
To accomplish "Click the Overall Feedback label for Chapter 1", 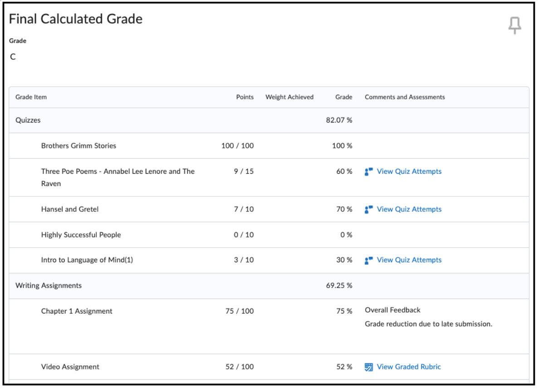I will (x=392, y=310).
